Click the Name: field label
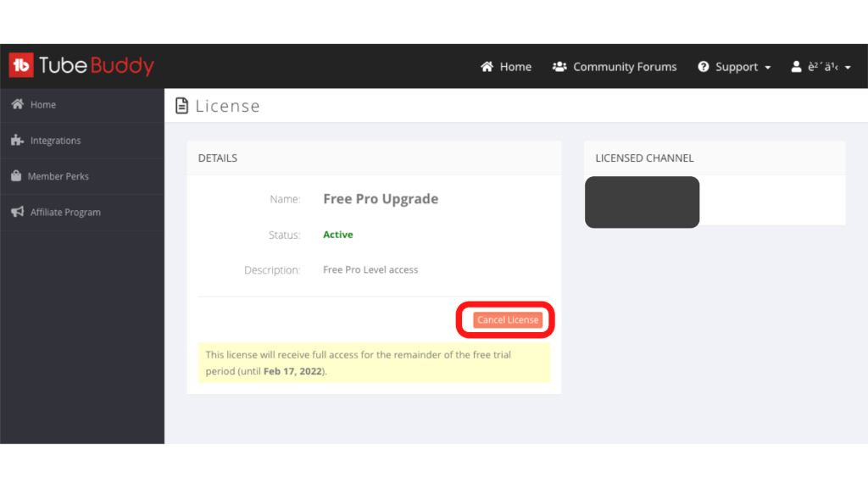 285,199
